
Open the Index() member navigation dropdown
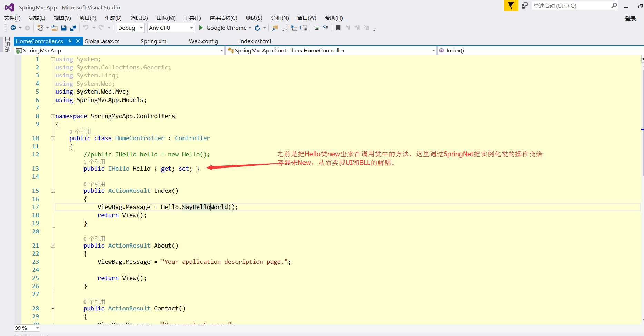pos(540,50)
